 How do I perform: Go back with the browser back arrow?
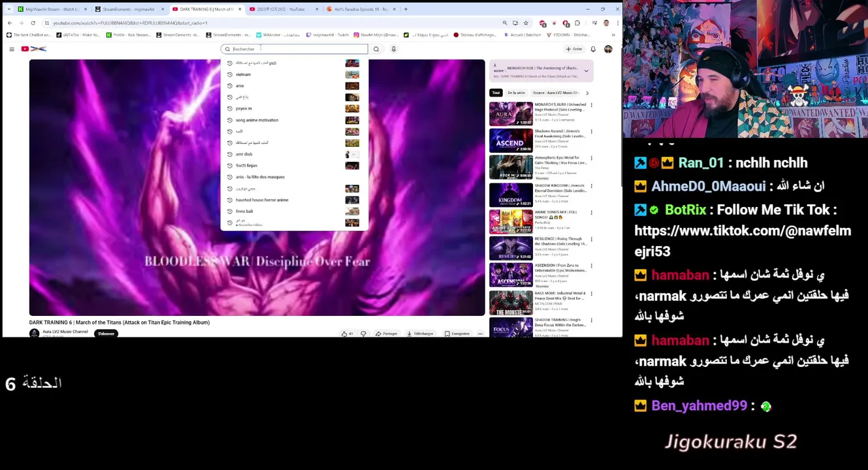point(9,23)
